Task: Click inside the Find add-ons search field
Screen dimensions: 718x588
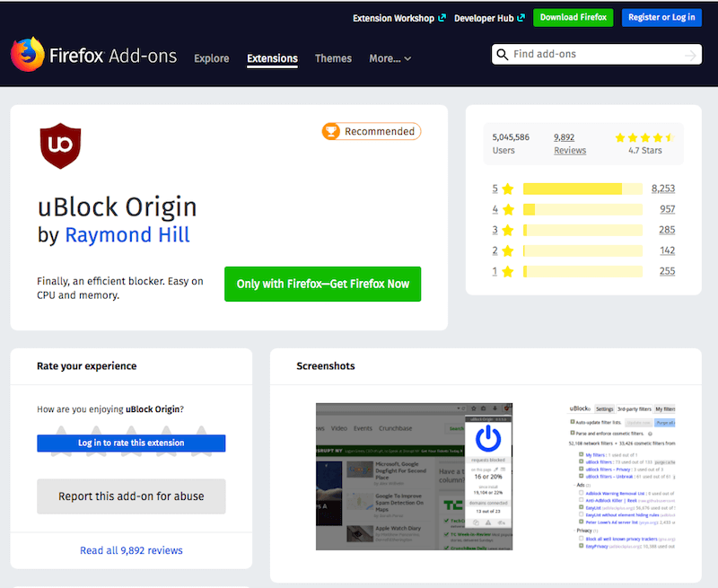Action: point(597,55)
